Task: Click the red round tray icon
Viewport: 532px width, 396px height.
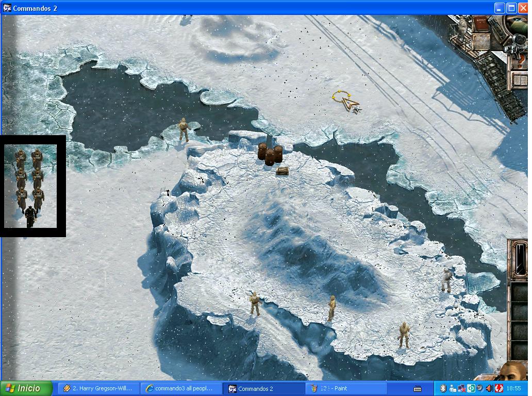Action: tap(499, 388)
